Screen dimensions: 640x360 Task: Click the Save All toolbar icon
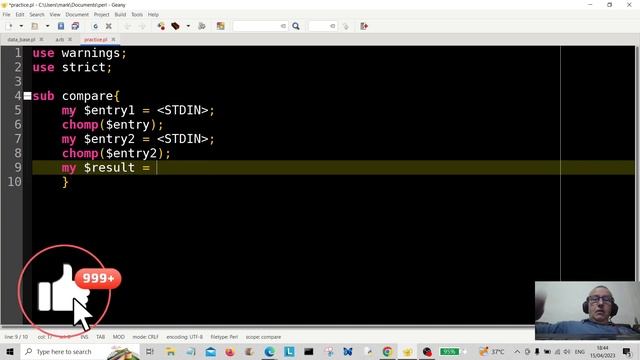coord(75,26)
